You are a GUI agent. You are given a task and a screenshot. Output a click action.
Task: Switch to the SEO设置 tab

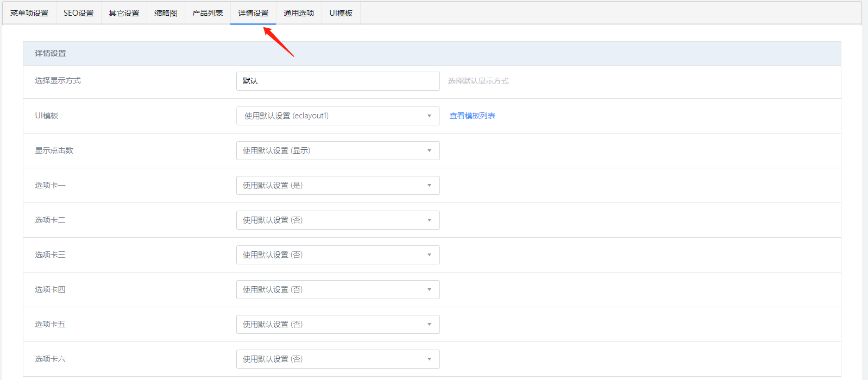[x=79, y=13]
